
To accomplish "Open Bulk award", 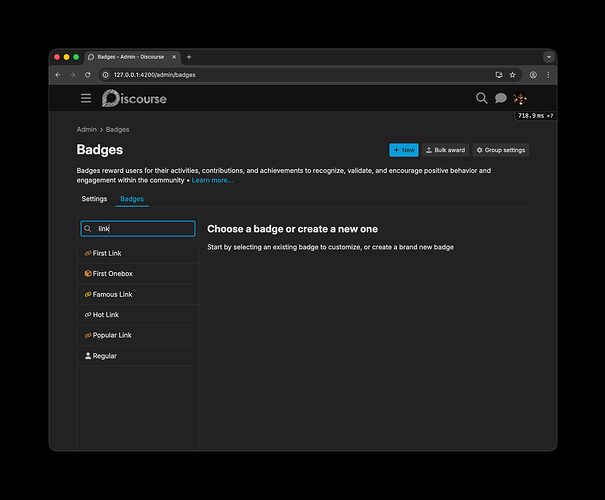I will click(x=445, y=150).
